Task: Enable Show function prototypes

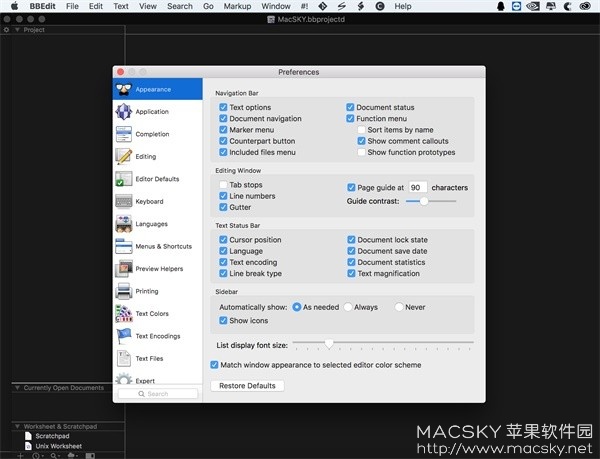Action: click(x=361, y=152)
